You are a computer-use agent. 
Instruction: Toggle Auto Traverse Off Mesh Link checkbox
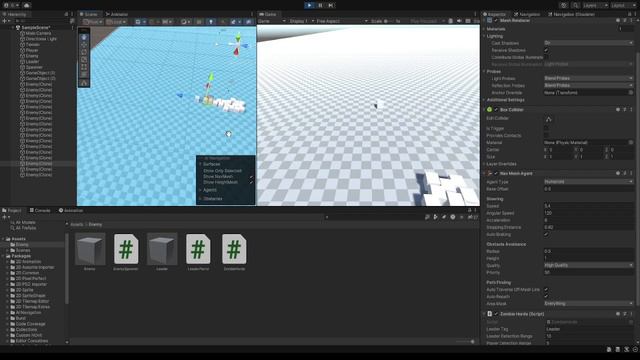point(546,289)
